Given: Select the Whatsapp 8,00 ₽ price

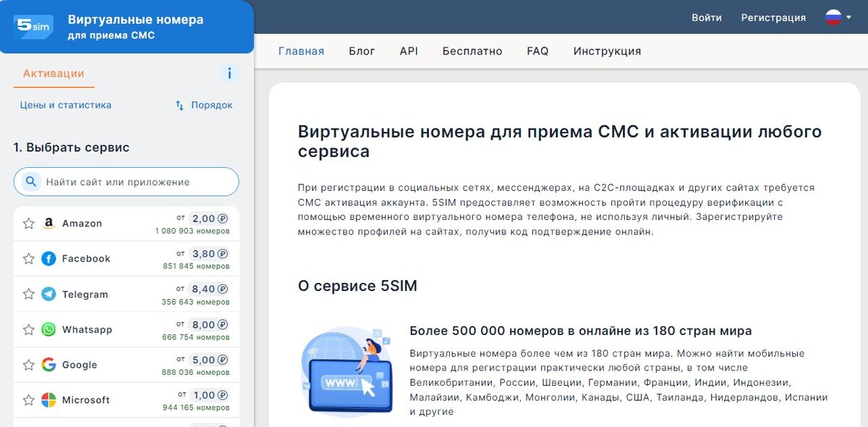Looking at the screenshot, I should coord(209,324).
